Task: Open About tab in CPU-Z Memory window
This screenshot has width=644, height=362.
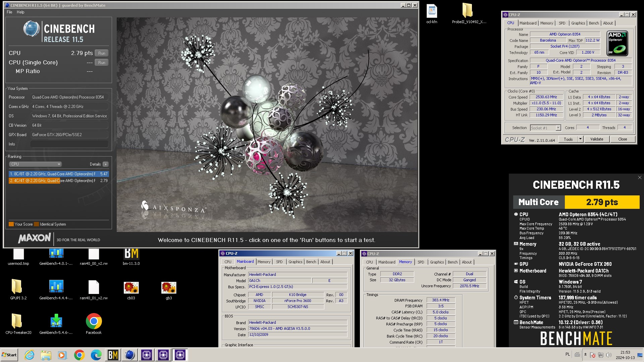Action: pyautogui.click(x=467, y=262)
